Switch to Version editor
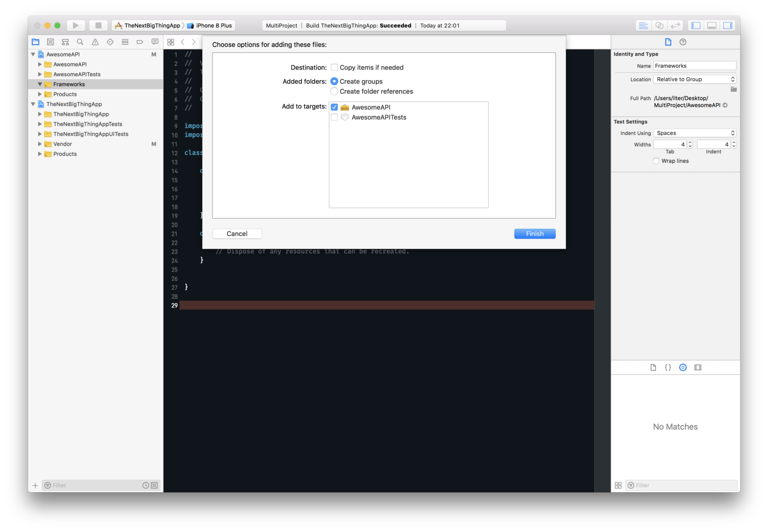Screen dimensions: 768x532 (675, 25)
